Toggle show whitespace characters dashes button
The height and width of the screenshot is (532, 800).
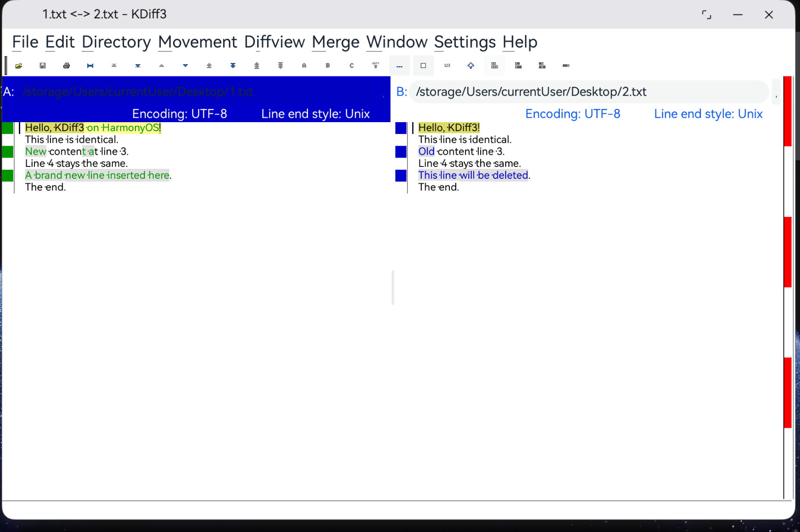point(400,66)
